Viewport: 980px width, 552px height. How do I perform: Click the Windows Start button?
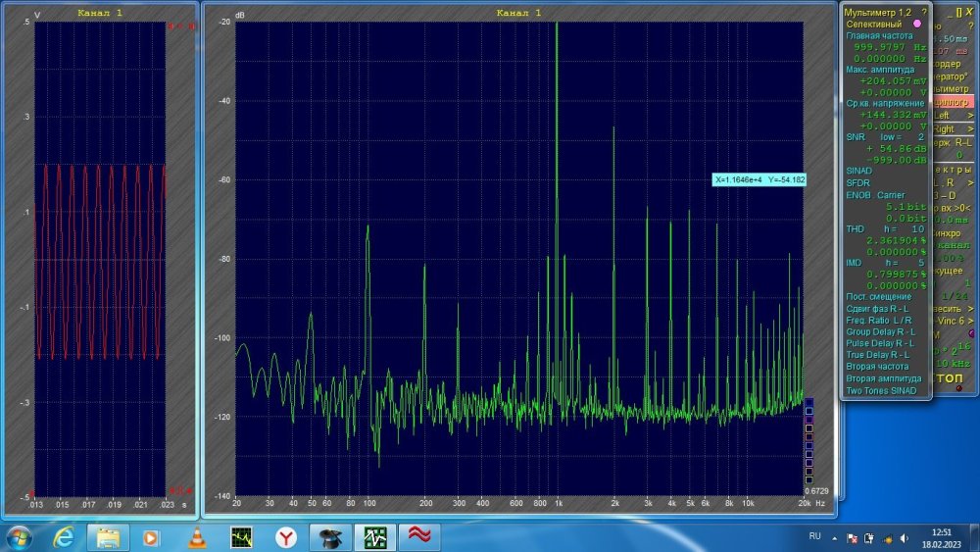point(20,537)
